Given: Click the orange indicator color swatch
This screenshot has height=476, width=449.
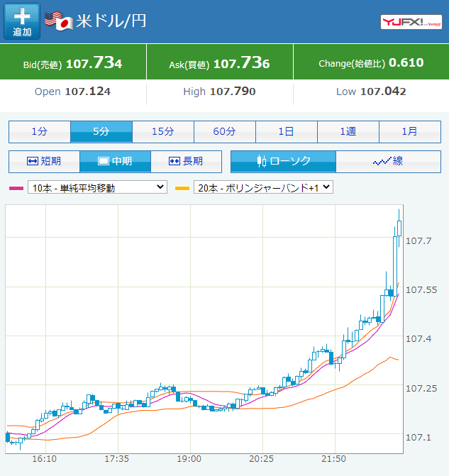Looking at the screenshot, I should tap(182, 188).
